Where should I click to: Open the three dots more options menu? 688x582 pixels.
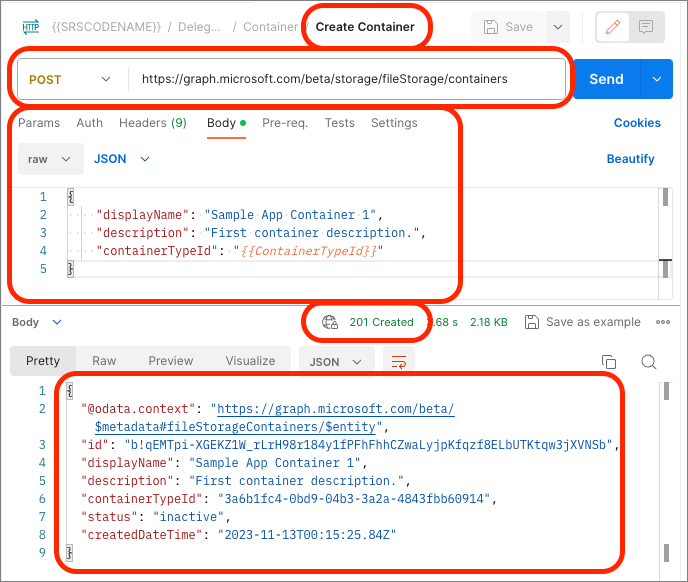tap(663, 322)
